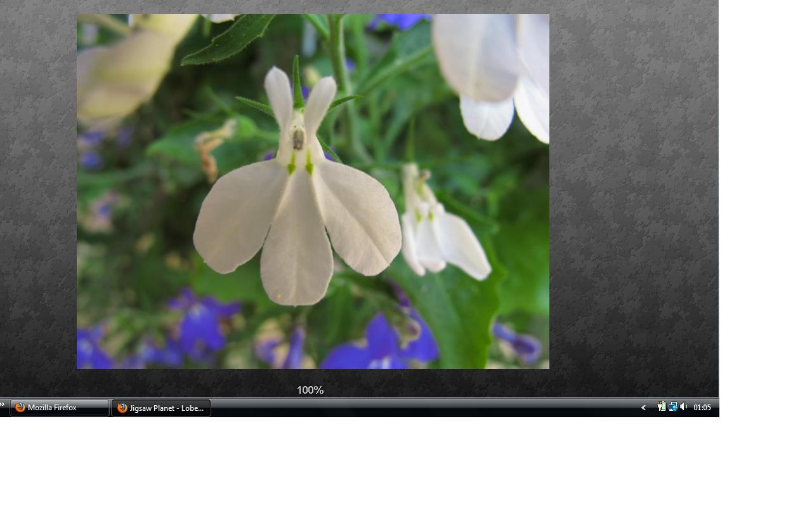The height and width of the screenshot is (508, 812).
Task: Click the Firefox logo on Mozilla Firefox button
Action: pos(20,408)
